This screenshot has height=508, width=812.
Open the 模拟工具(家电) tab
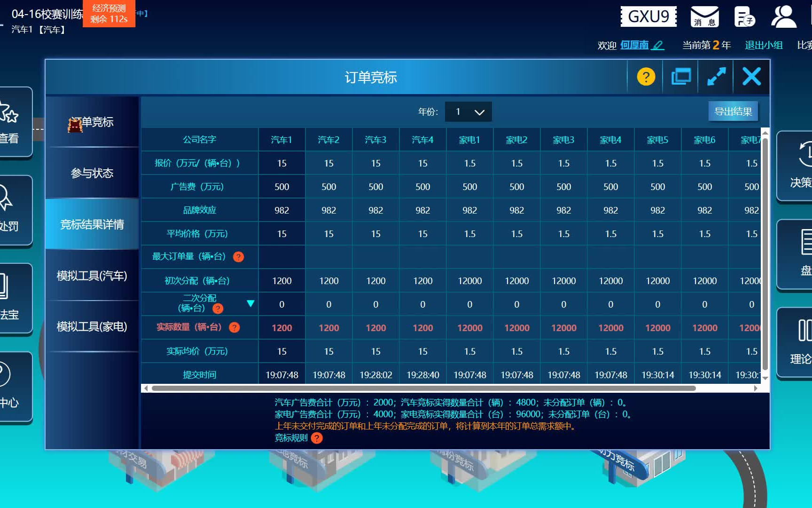click(x=92, y=326)
